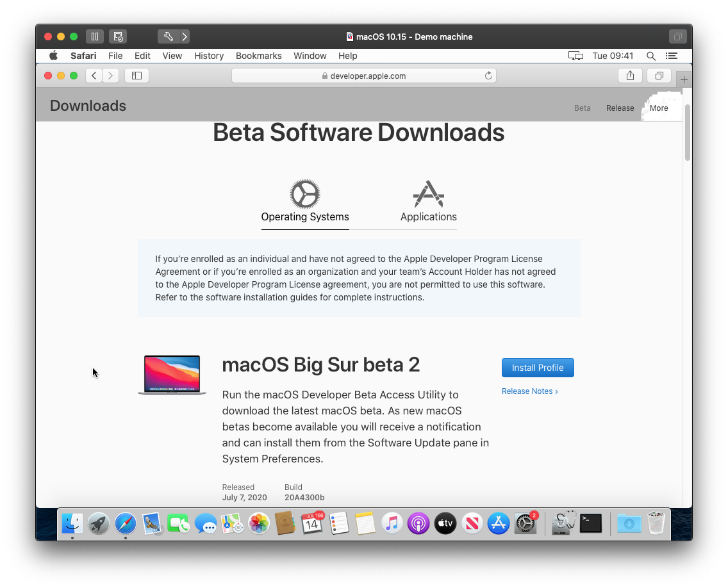Click the developer.apple.com address bar
The height and width of the screenshot is (588, 728).
tap(364, 76)
